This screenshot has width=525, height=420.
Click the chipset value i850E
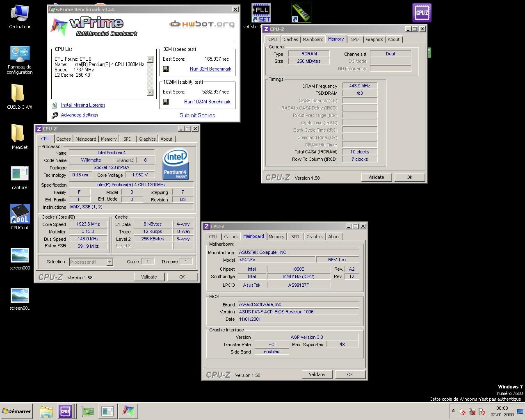coord(299,269)
